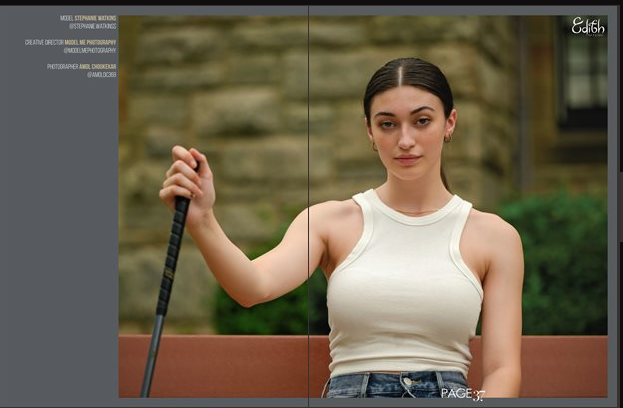623x408 pixels.
Task: Click the "@MODELMEPHOTOGRAPHY" handle text
Action: [x=90, y=50]
